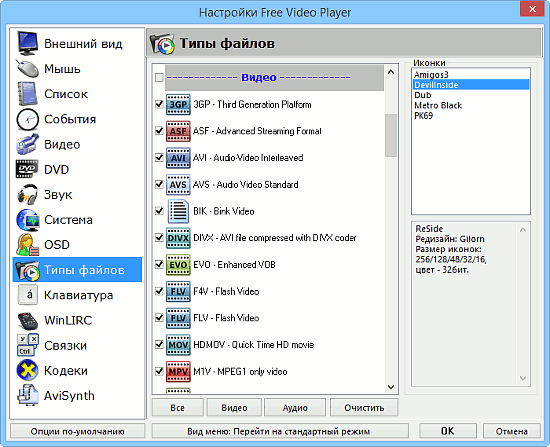Select the Связки Ctrl keys icon
Viewport: 550px width, 447px height.
[x=27, y=345]
